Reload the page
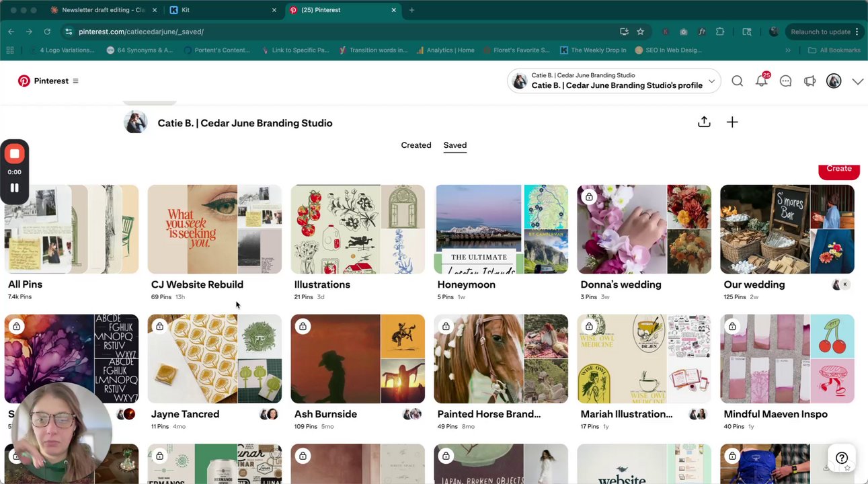The height and width of the screenshot is (484, 868). 47,32
